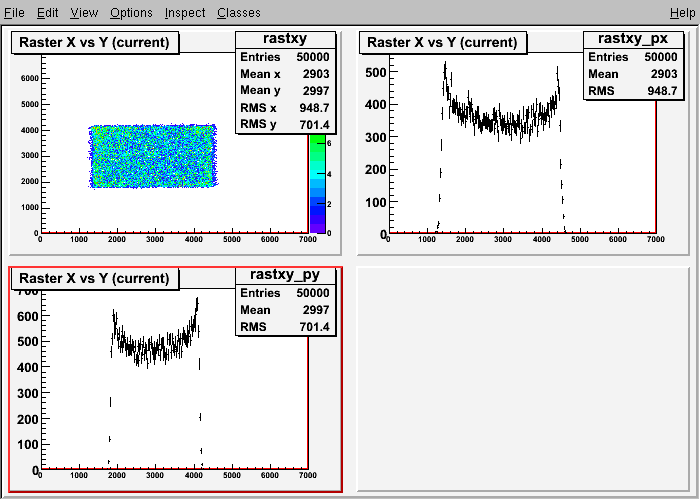Click the histogram title in bottom-left pad
Image resolution: width=700 pixels, height=500 pixels.
click(95, 279)
